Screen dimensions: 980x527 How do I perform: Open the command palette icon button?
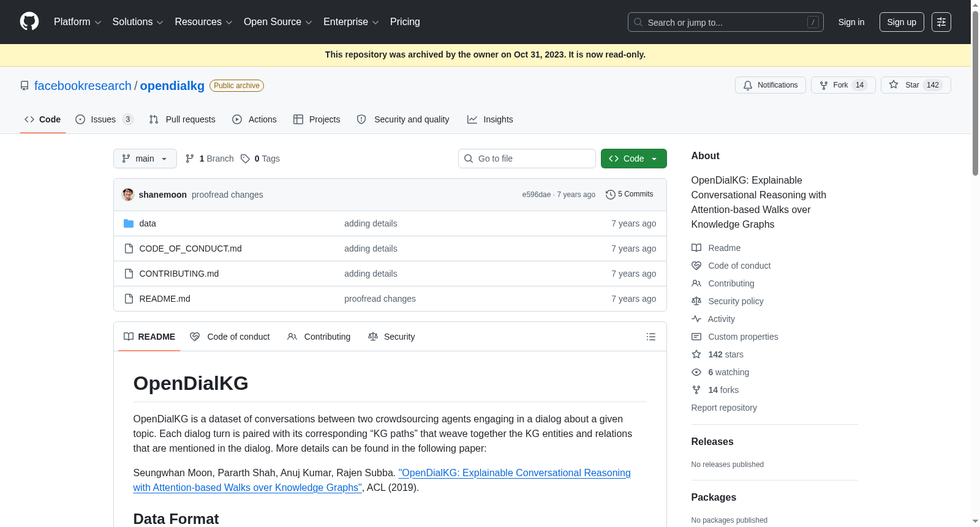941,22
